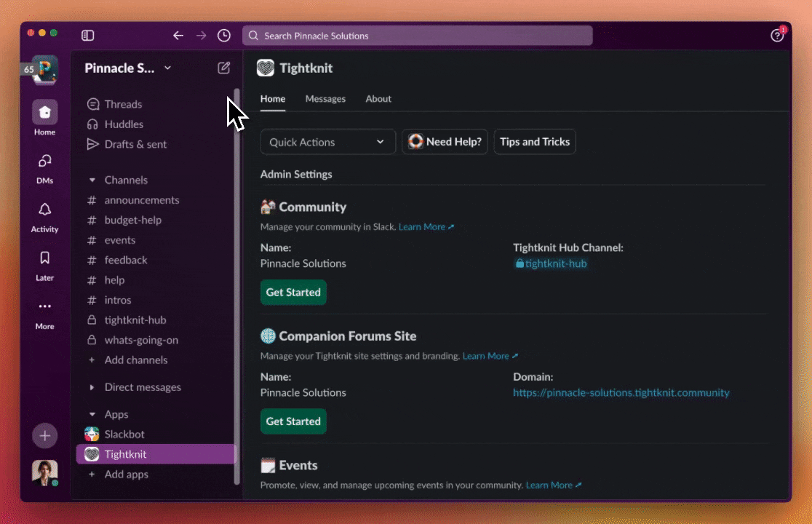The height and width of the screenshot is (524, 812).
Task: Open the intros channel
Action: click(118, 301)
